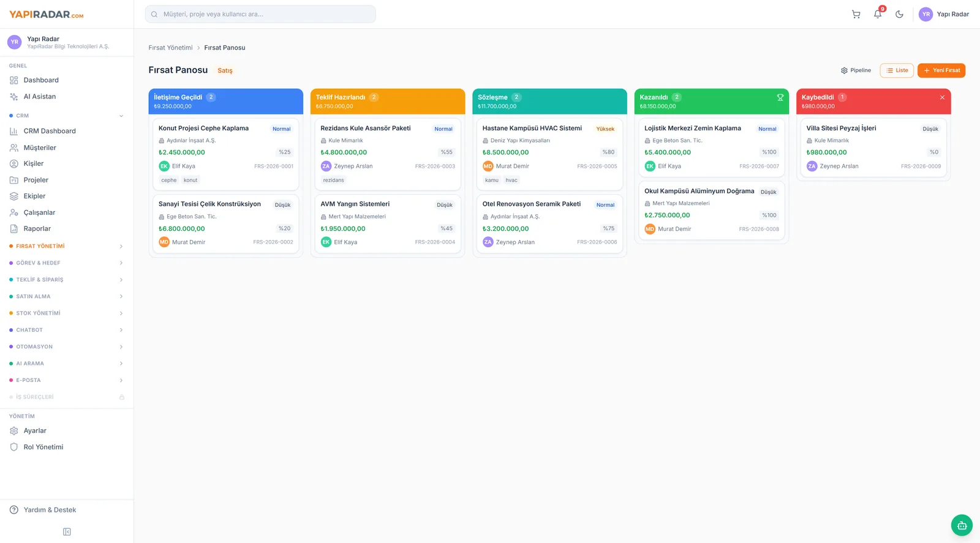Image resolution: width=980 pixels, height=543 pixels.
Task: Click the cephe tag on Konut Projesi card
Action: [x=169, y=181]
